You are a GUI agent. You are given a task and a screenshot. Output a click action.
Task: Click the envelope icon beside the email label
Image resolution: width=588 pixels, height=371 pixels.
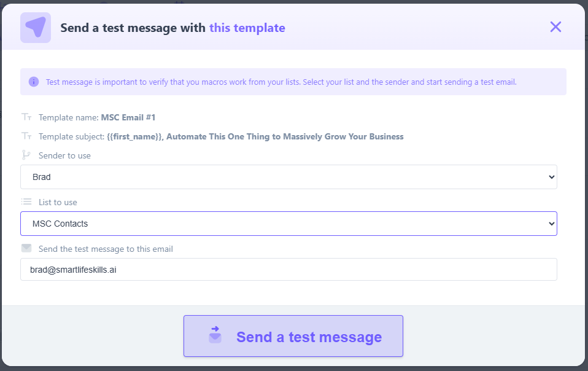click(x=26, y=249)
